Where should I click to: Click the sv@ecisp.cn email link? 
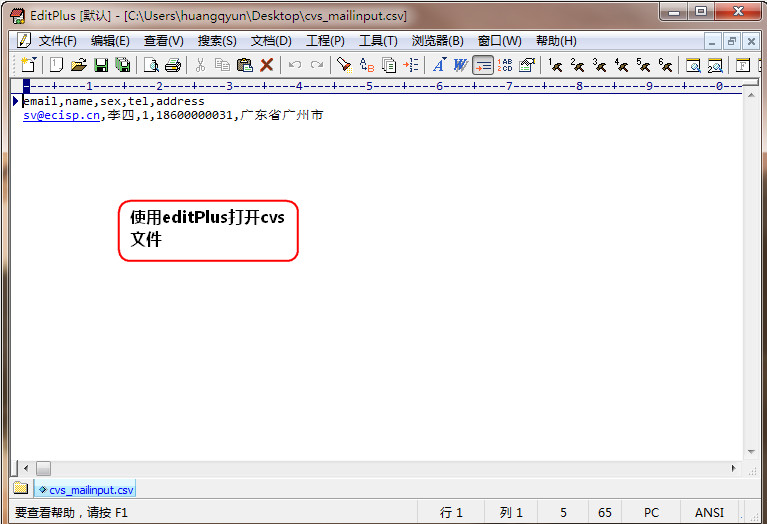click(x=61, y=115)
